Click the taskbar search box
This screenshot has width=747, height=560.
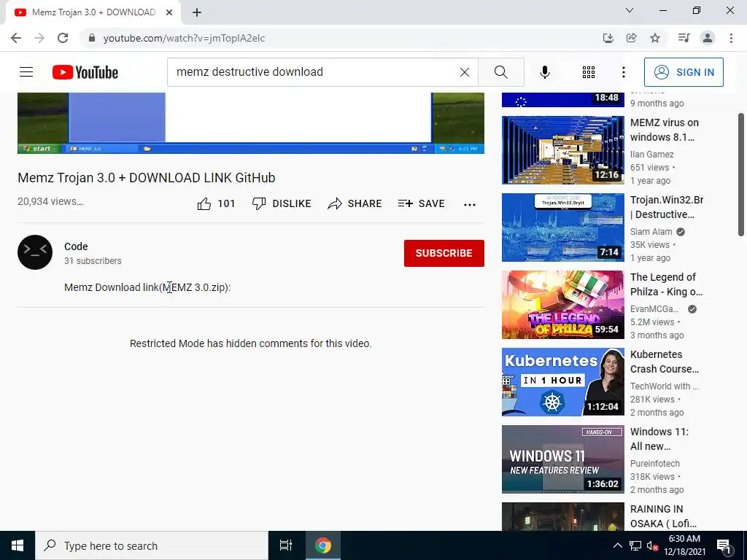click(152, 545)
